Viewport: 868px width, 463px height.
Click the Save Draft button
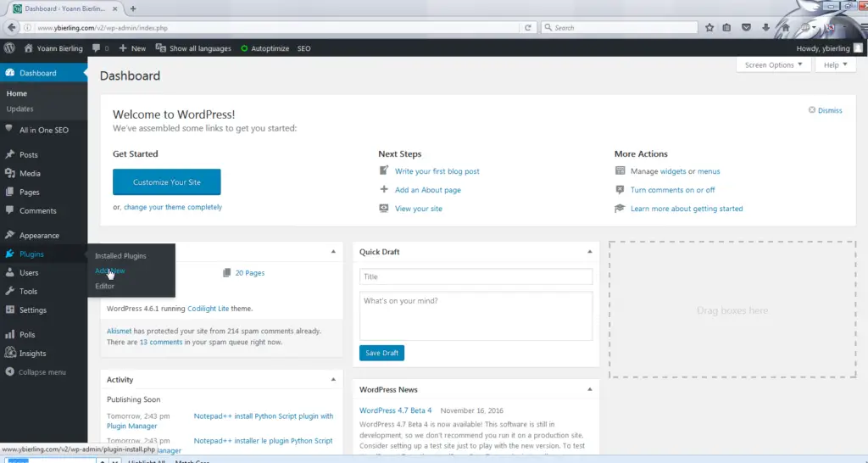pos(381,353)
